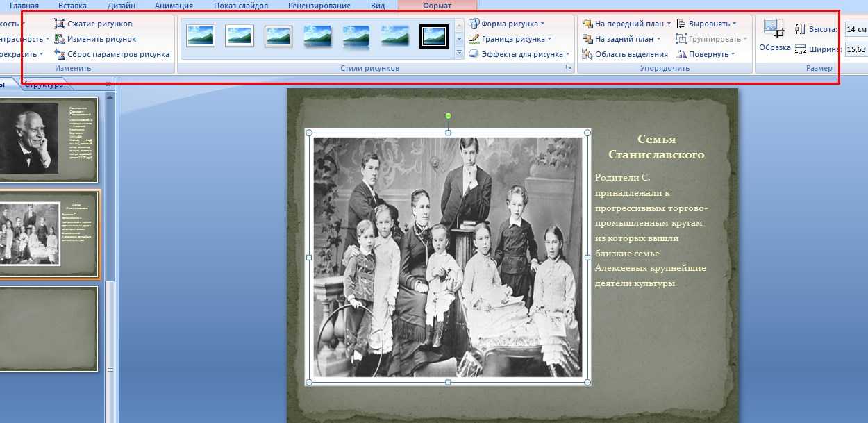Apply the black double-frame picture style
The width and height of the screenshot is (868, 423).
coord(434,36)
